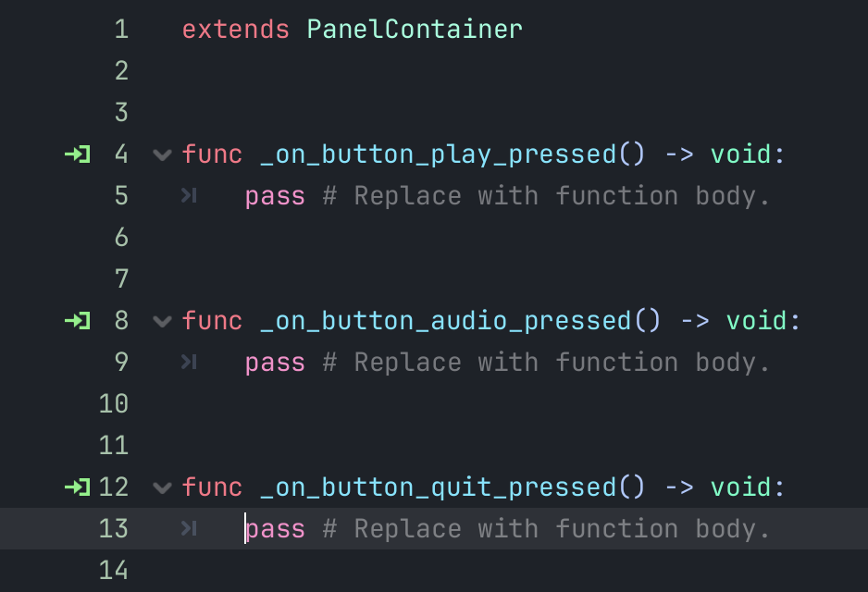Place cursor on the extends keyword

(x=236, y=30)
